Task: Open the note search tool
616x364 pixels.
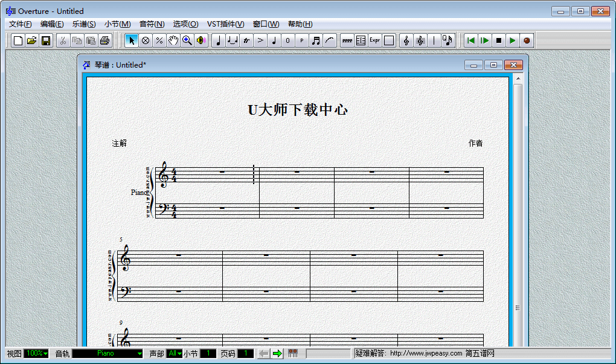Action: [448, 40]
